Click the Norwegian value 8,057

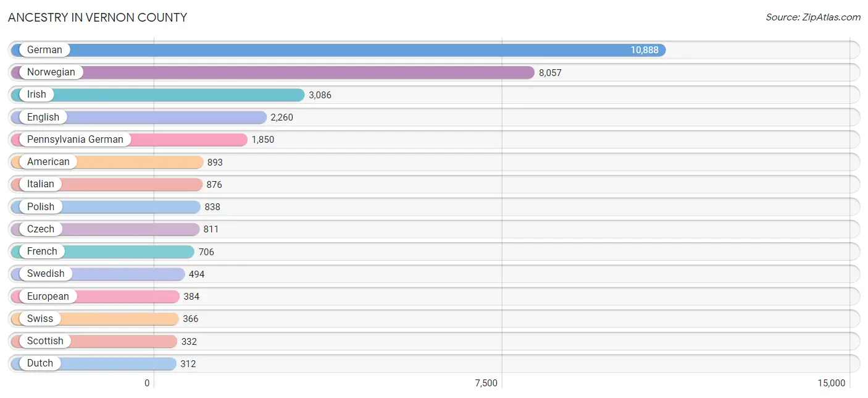(x=550, y=73)
